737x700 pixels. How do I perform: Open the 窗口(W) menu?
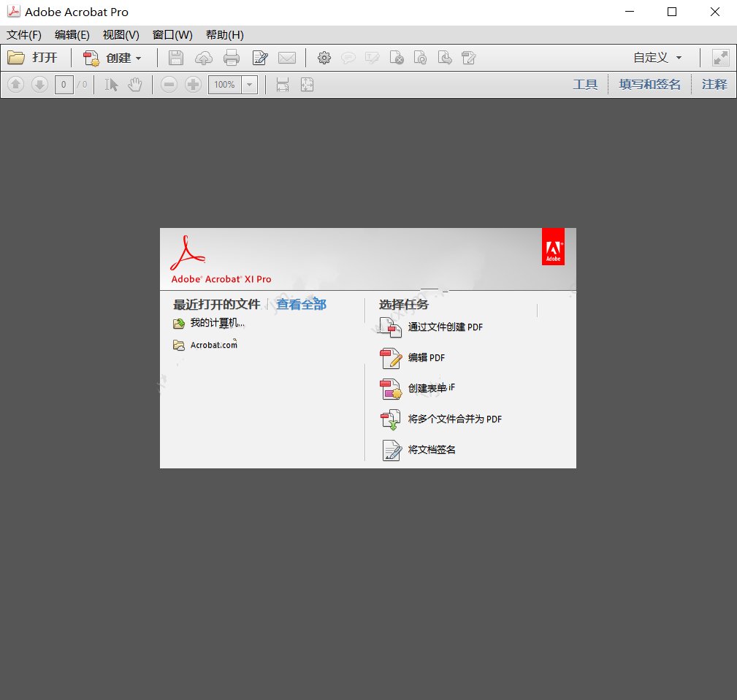(x=172, y=35)
